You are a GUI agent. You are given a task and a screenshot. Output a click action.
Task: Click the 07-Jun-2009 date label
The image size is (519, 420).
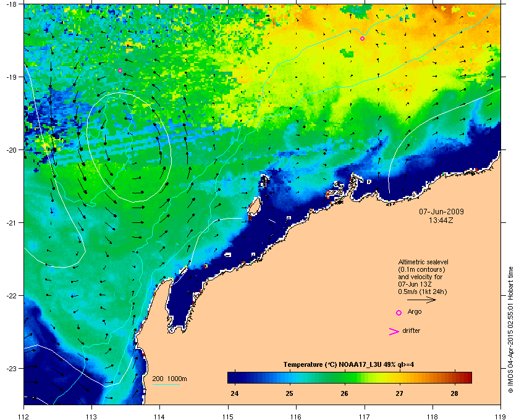tap(441, 211)
